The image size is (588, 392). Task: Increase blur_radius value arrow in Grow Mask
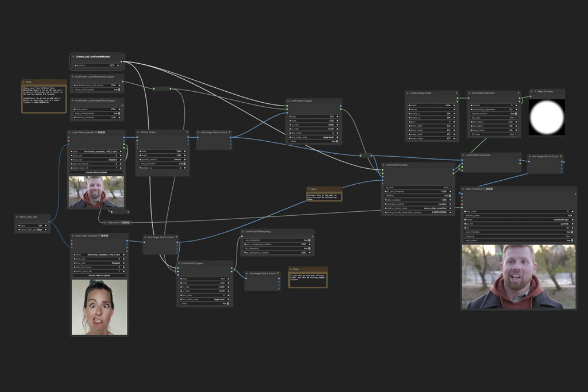coord(516,122)
